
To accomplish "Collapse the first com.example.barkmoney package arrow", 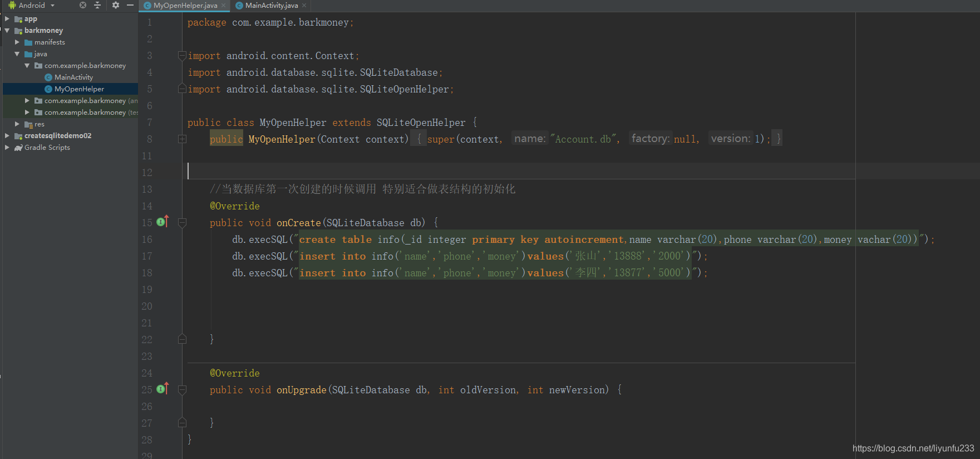I will [27, 66].
